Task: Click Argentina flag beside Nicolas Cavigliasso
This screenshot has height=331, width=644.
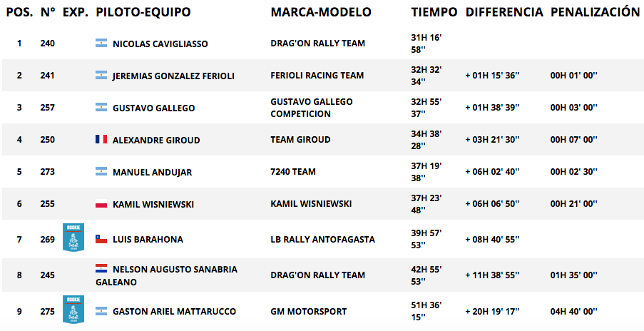Action: point(101,43)
